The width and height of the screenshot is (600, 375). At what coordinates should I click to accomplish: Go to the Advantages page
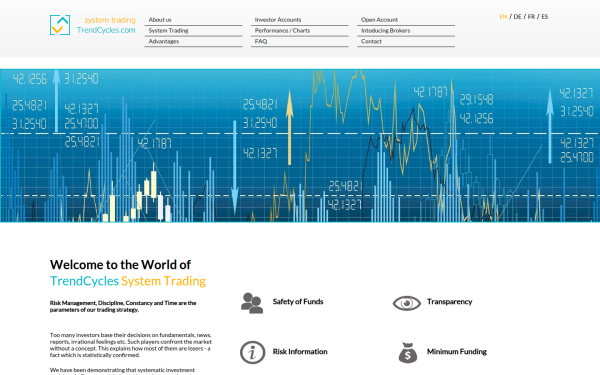click(193, 41)
